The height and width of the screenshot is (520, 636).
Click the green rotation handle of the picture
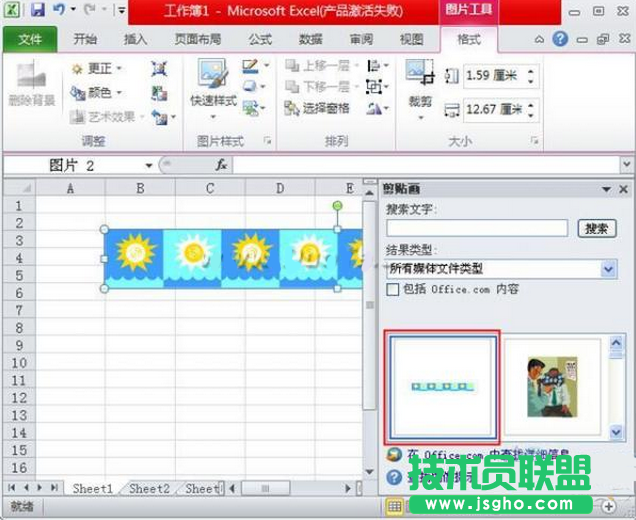coord(337,206)
